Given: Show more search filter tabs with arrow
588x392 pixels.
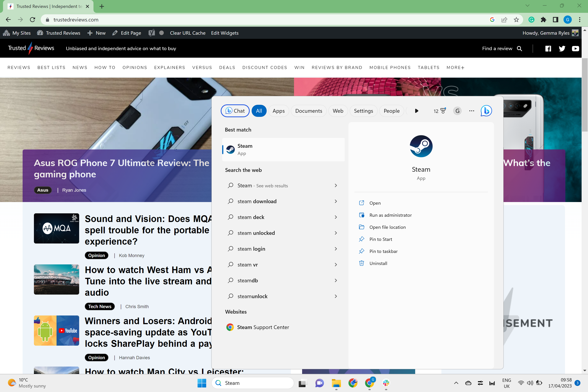Looking at the screenshot, I should pyautogui.click(x=416, y=111).
